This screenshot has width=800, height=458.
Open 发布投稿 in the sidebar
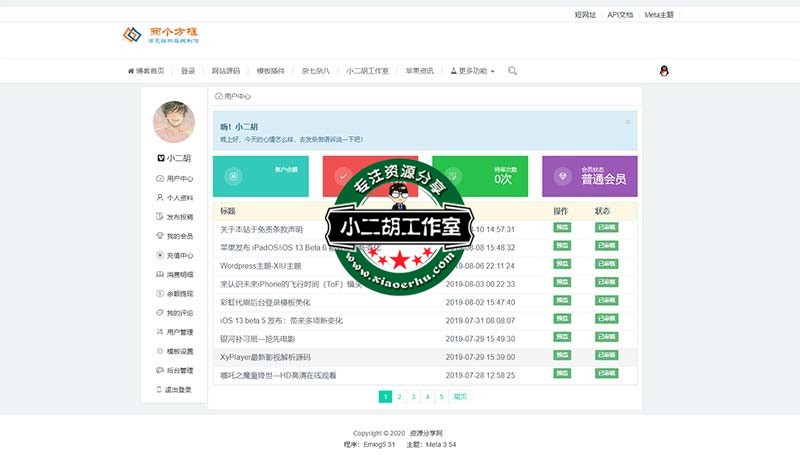(180, 217)
